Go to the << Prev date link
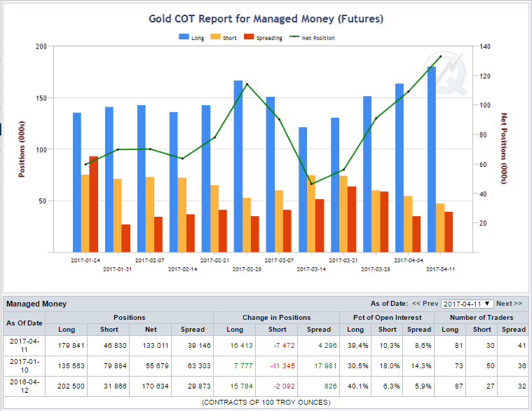Image resolution: width=532 pixels, height=411 pixels. [x=425, y=304]
